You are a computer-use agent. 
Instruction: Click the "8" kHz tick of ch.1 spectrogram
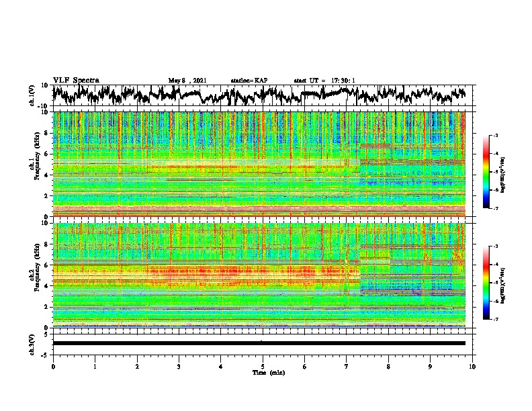pos(47,133)
